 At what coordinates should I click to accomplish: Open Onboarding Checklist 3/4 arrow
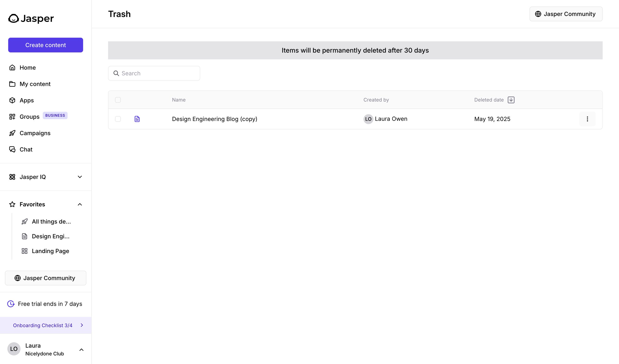82,325
